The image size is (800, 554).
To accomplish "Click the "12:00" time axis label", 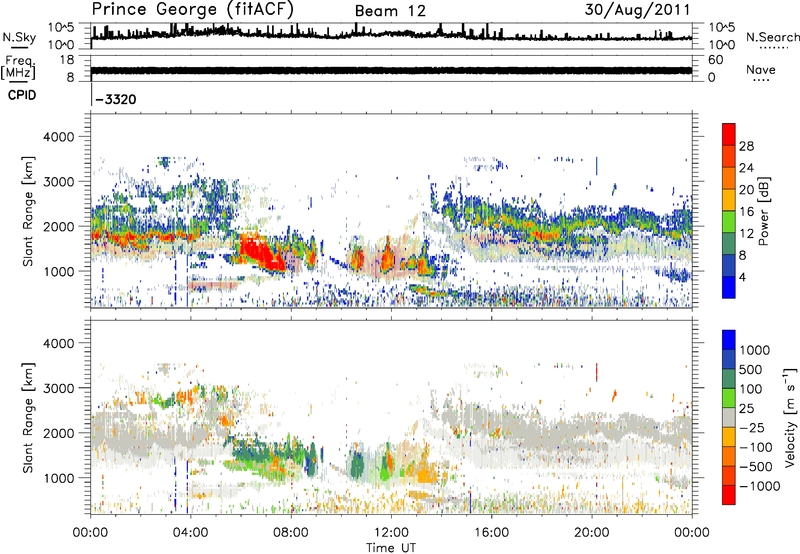I will coord(391,533).
